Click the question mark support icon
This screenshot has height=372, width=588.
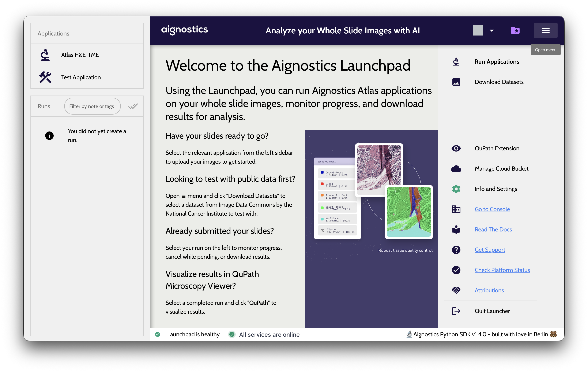[456, 250]
